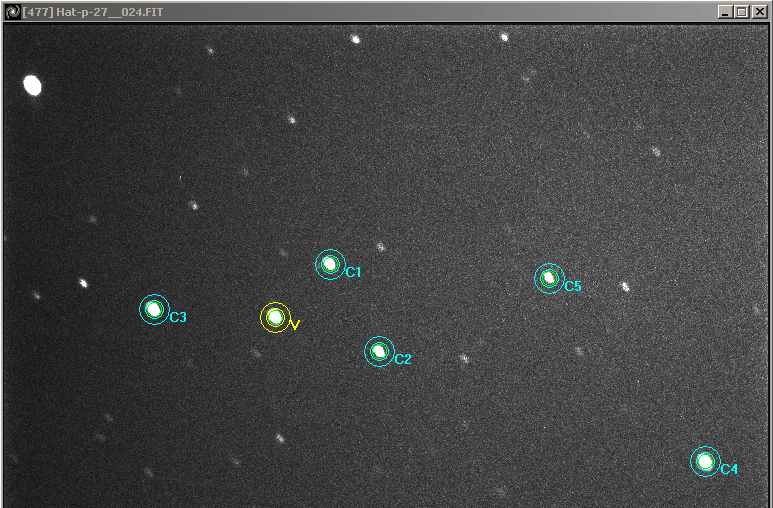
Task: Pick the C2 comparison star aperture
Action: (379, 351)
